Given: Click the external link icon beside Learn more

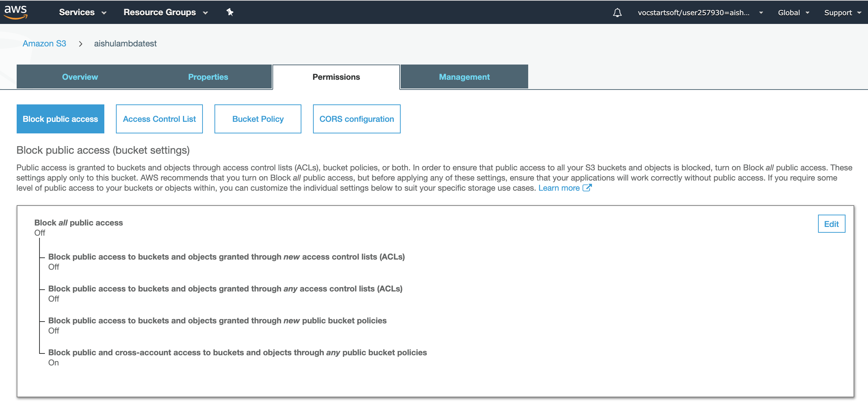Looking at the screenshot, I should [587, 188].
